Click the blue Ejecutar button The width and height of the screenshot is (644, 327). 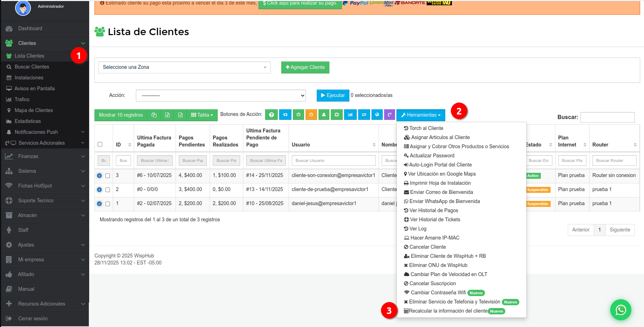333,96
